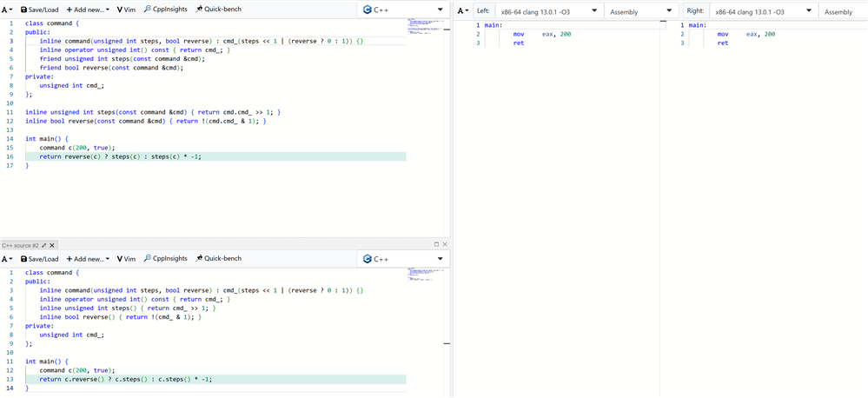Image resolution: width=868 pixels, height=398 pixels.
Task: Open the left Assembly output type dropdown
Action: 641,11
